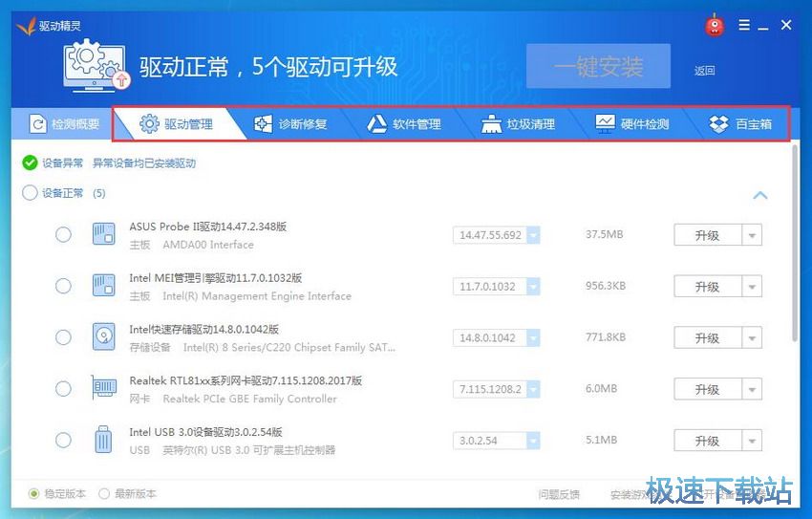Open version dropdown 3.0.2.54
812x519 pixels.
pyautogui.click(x=533, y=441)
